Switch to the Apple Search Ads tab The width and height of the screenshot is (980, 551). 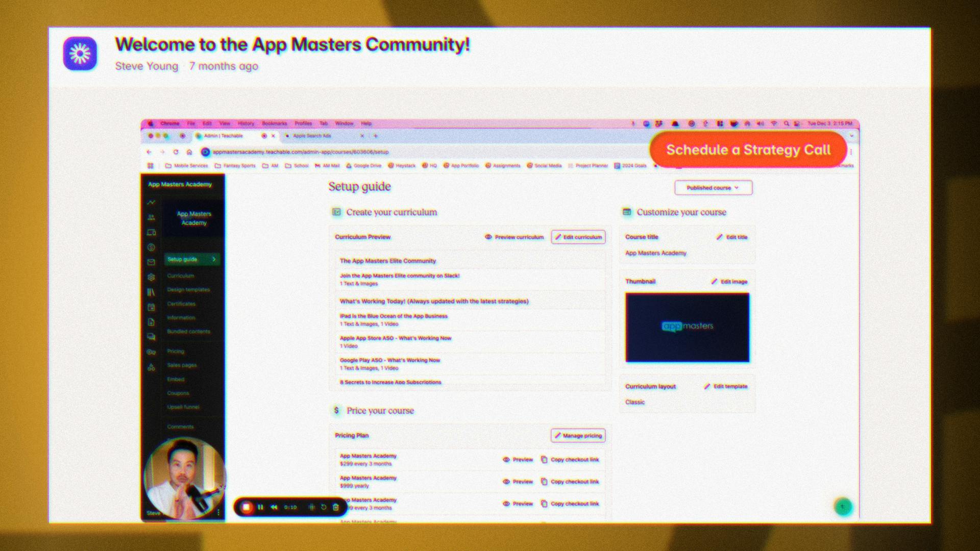point(312,136)
